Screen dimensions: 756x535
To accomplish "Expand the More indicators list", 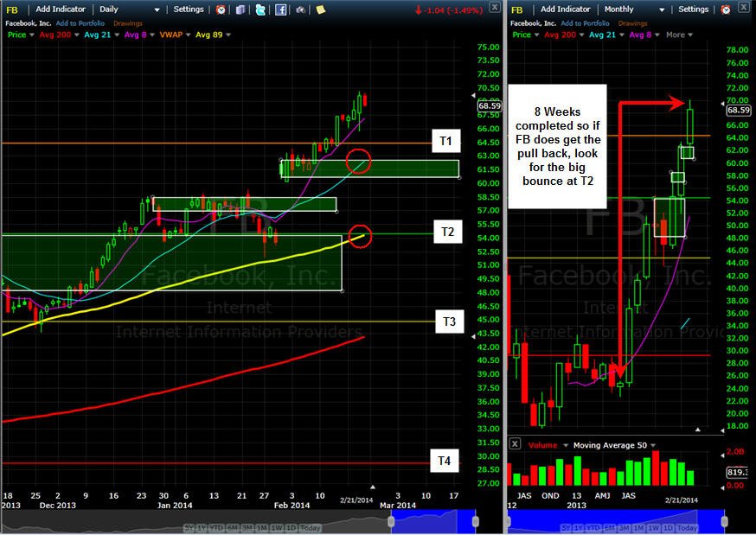I will tap(679, 35).
